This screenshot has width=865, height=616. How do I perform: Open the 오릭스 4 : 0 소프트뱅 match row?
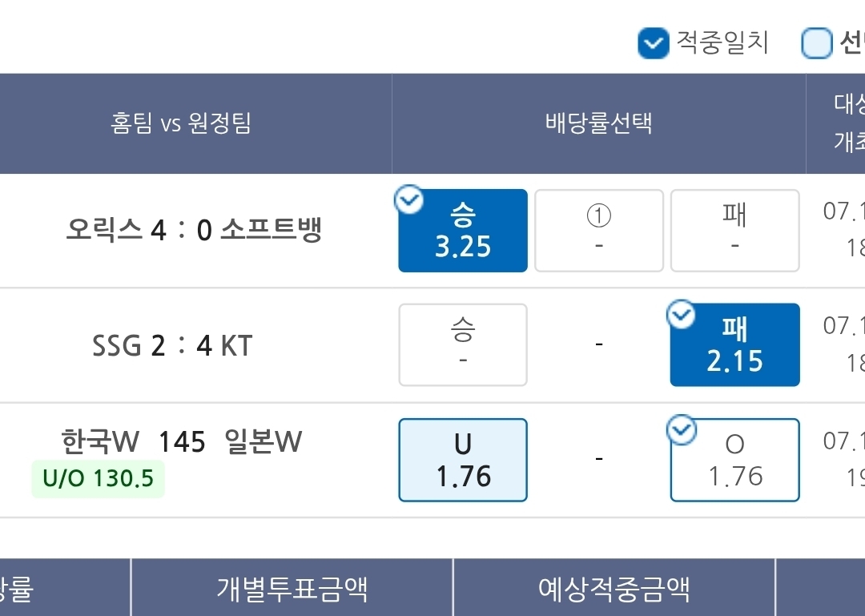coord(194,229)
